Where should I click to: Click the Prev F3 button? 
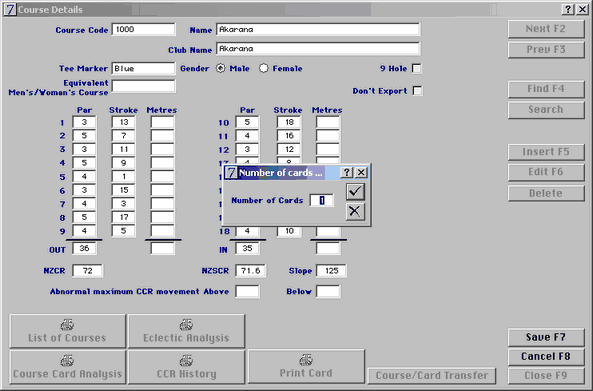click(x=546, y=50)
